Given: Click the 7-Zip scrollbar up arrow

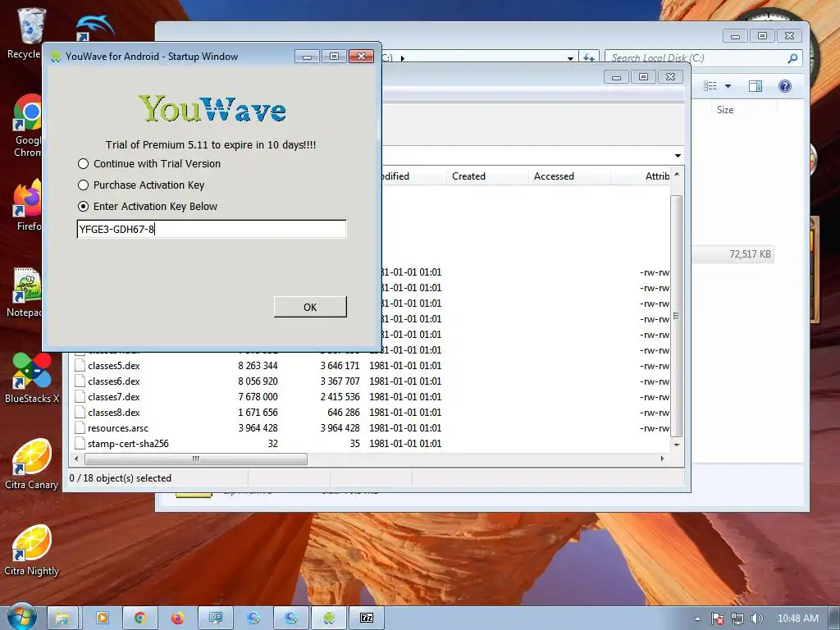Looking at the screenshot, I should (x=677, y=175).
